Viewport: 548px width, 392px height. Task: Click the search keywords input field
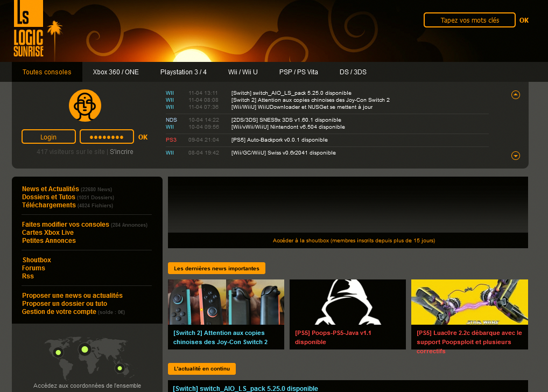[469, 20]
